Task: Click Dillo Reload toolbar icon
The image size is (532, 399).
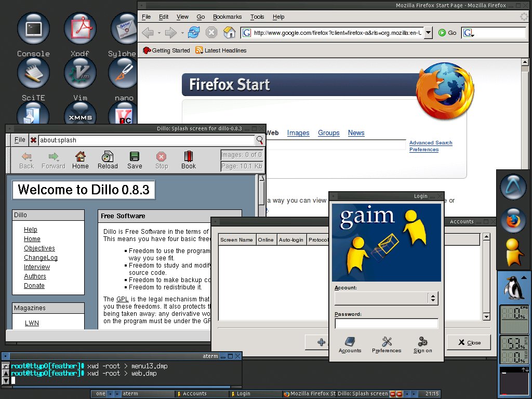Action: pos(108,160)
